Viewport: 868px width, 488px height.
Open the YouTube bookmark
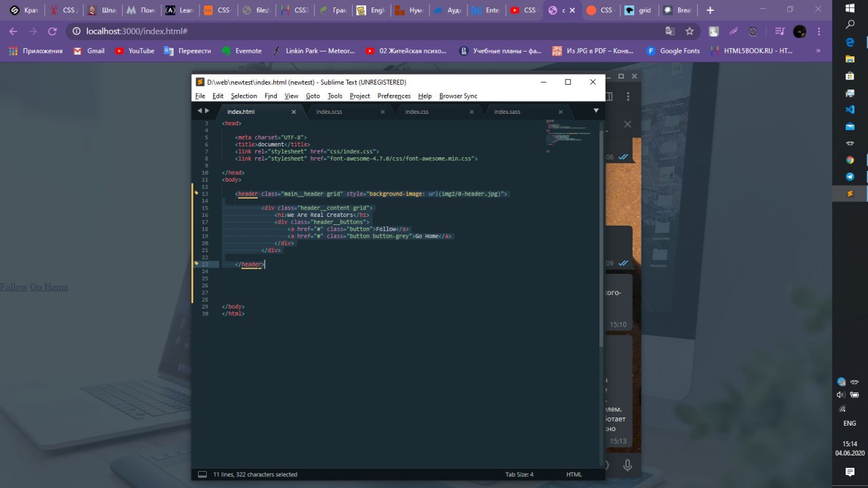coord(134,51)
